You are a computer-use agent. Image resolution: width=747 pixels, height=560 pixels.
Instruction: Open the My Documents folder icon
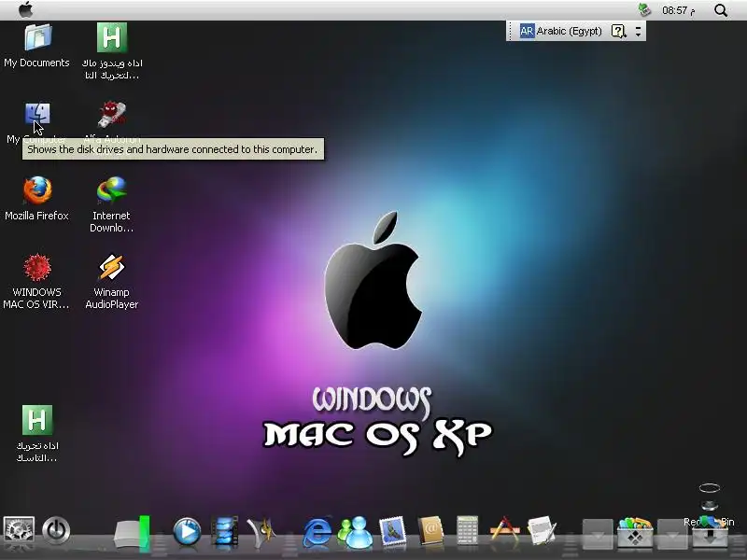point(37,37)
